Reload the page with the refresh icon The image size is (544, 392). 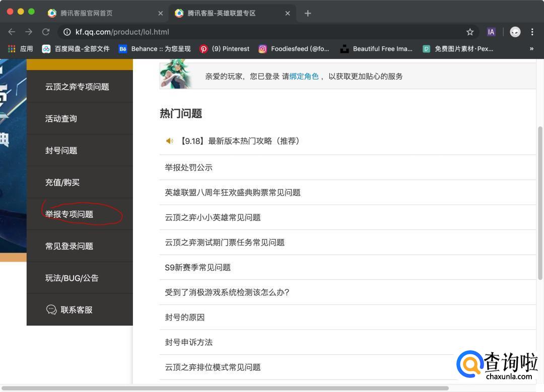point(46,32)
